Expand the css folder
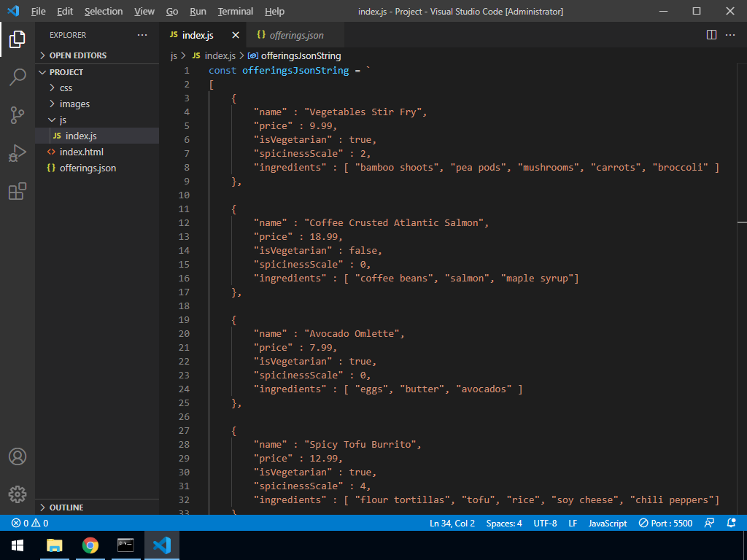 [66, 87]
